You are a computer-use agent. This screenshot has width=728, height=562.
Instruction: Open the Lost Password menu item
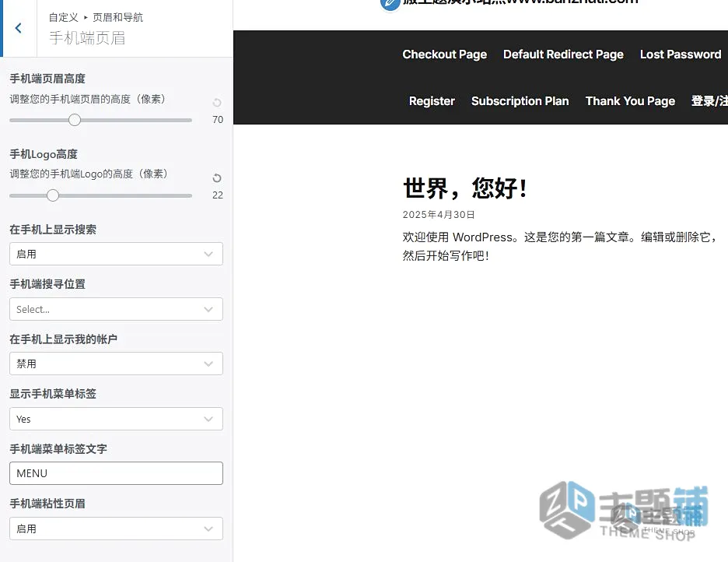pyautogui.click(x=681, y=54)
